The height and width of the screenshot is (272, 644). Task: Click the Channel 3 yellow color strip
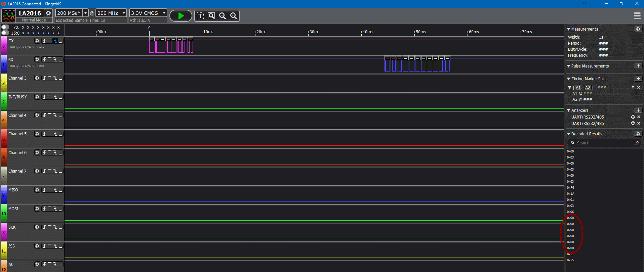tap(3, 83)
